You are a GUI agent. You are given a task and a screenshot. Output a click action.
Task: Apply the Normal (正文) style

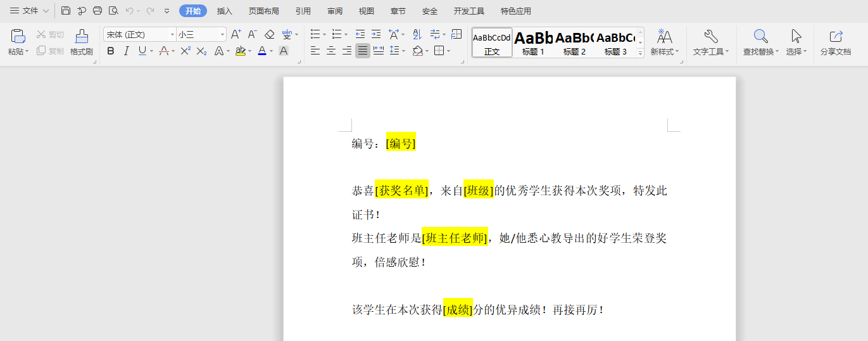pos(492,42)
